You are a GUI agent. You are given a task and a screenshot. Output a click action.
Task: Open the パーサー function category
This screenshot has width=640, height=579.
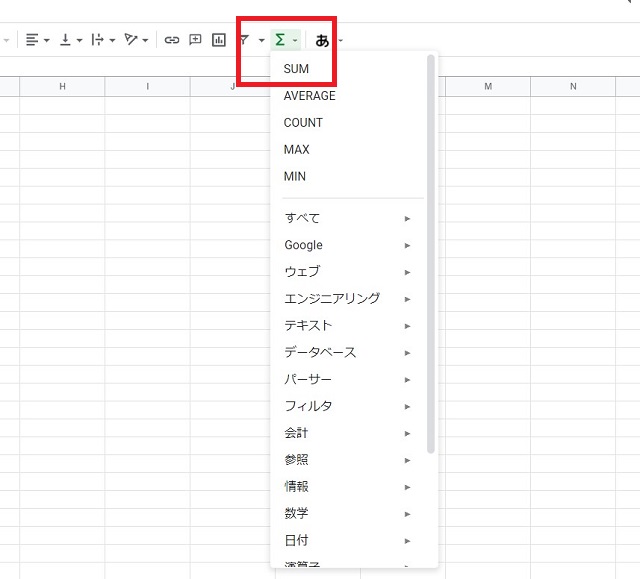tap(349, 380)
